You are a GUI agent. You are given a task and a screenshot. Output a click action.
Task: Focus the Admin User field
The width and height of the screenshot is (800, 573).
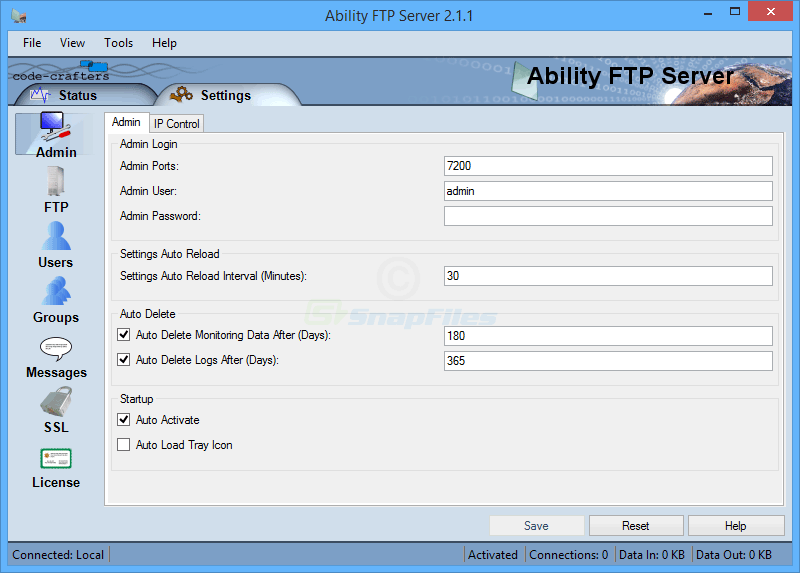point(608,191)
